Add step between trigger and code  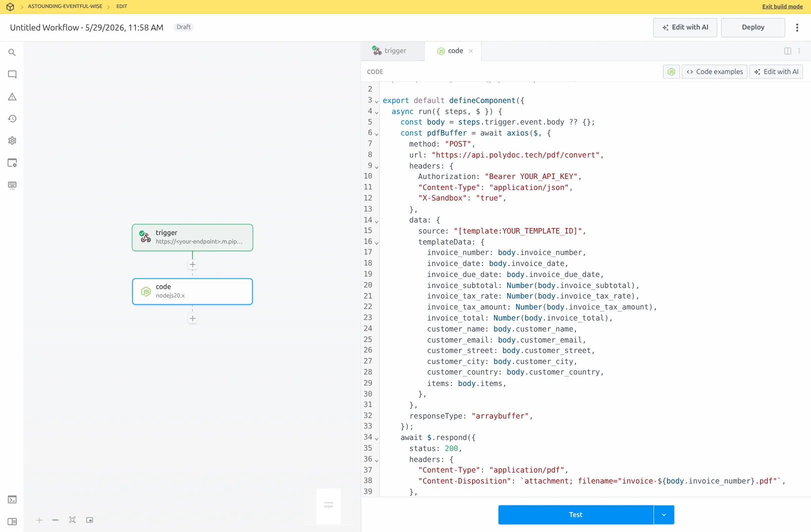tap(192, 264)
